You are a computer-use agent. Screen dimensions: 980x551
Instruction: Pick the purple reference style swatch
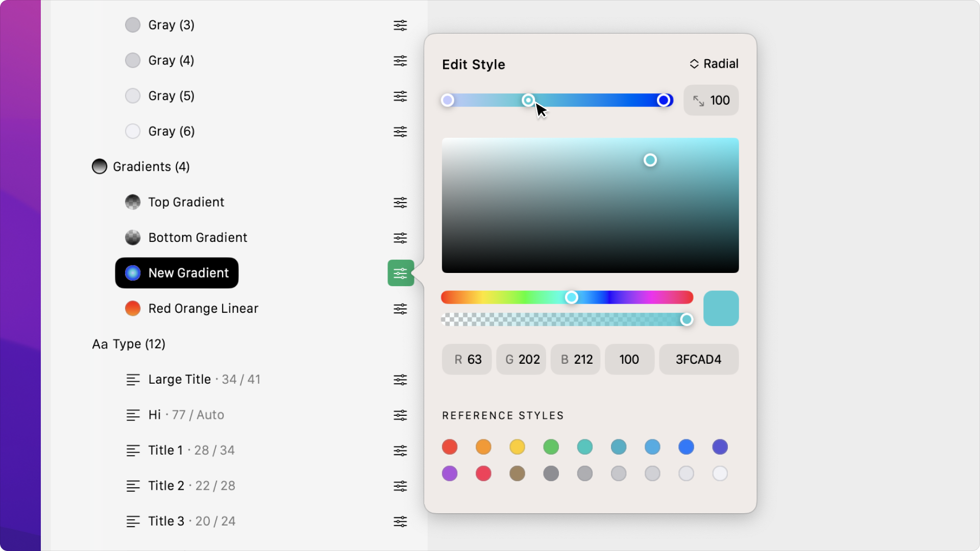450,473
